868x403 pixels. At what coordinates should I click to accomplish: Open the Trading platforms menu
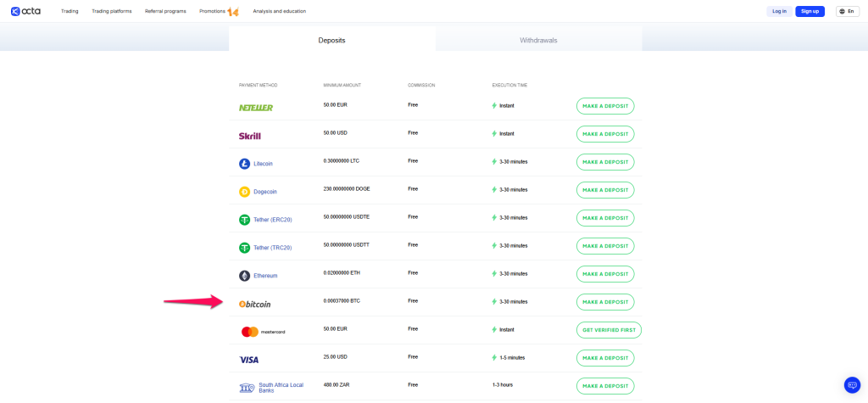112,11
